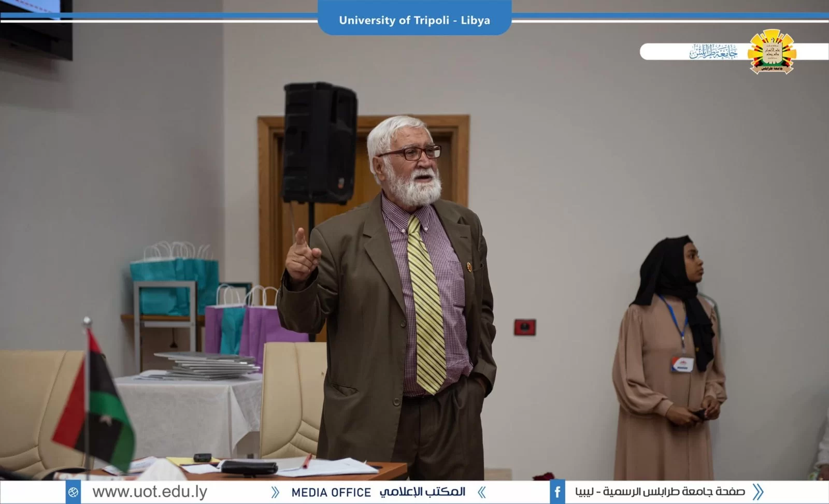Click the Arabic media office text المكتب الإعلامي
829x504 pixels.
click(x=422, y=492)
